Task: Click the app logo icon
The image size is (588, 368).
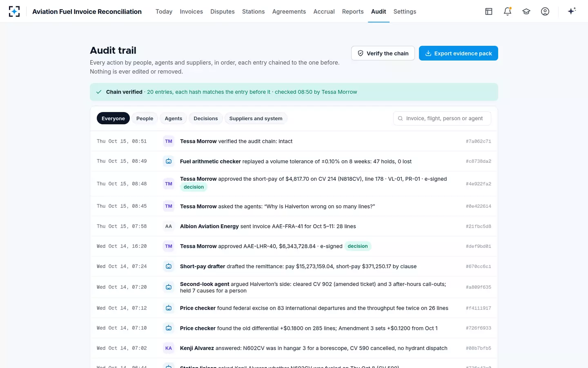Action: point(14,11)
